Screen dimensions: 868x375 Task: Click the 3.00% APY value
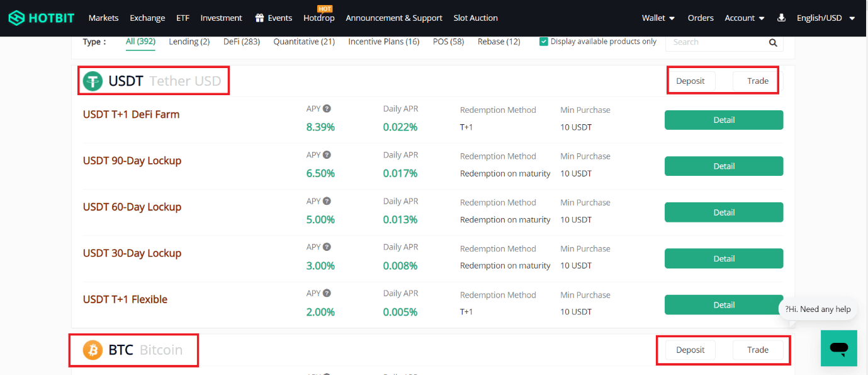tap(320, 266)
